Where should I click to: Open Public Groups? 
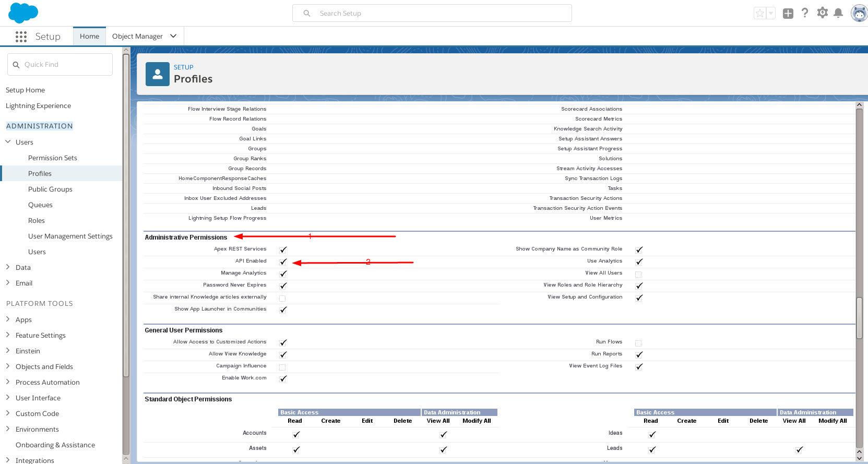pyautogui.click(x=50, y=189)
